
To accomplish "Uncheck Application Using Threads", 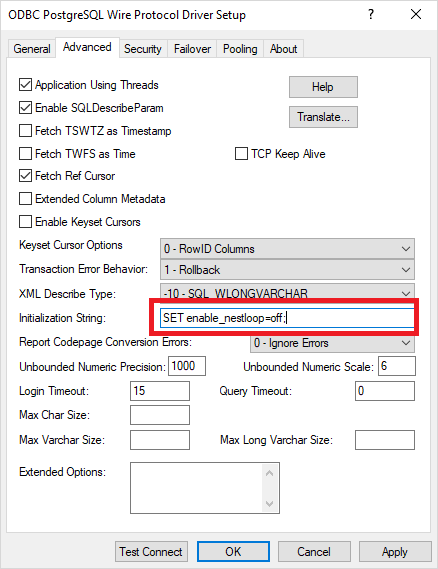I will [25, 85].
